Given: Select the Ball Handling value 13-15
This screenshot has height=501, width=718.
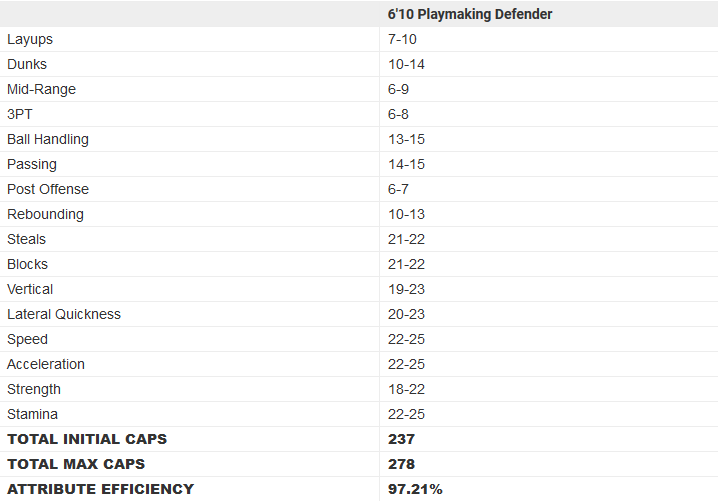Looking at the screenshot, I should coord(407,139).
